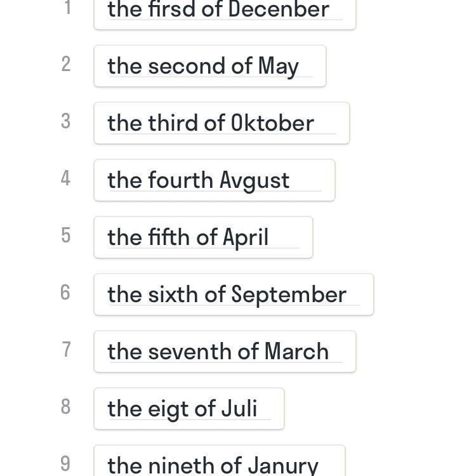Place cursor on misspelled word 'Avgust'
The height and width of the screenshot is (476, 476).
tap(255, 180)
